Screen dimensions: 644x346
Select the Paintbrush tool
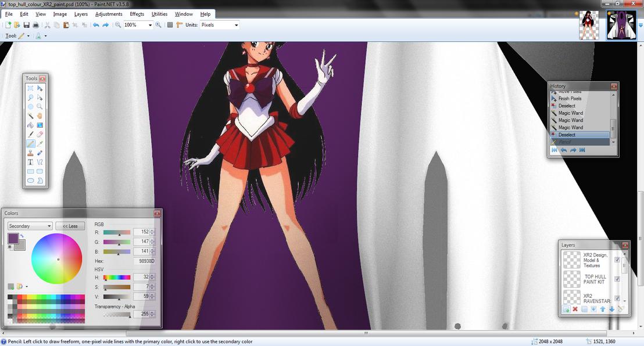pyautogui.click(x=30, y=134)
